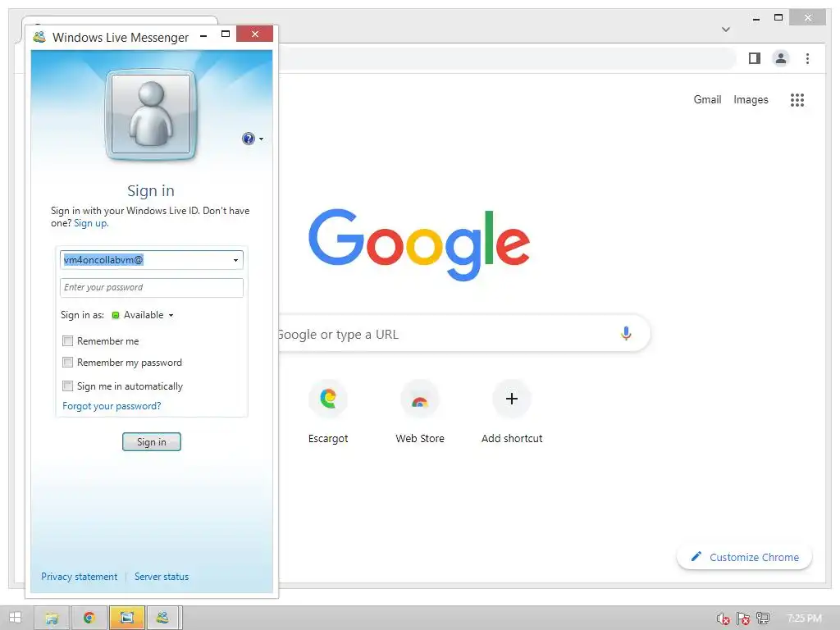
Task: Click the Messenger Sign in button
Action: pyautogui.click(x=152, y=442)
